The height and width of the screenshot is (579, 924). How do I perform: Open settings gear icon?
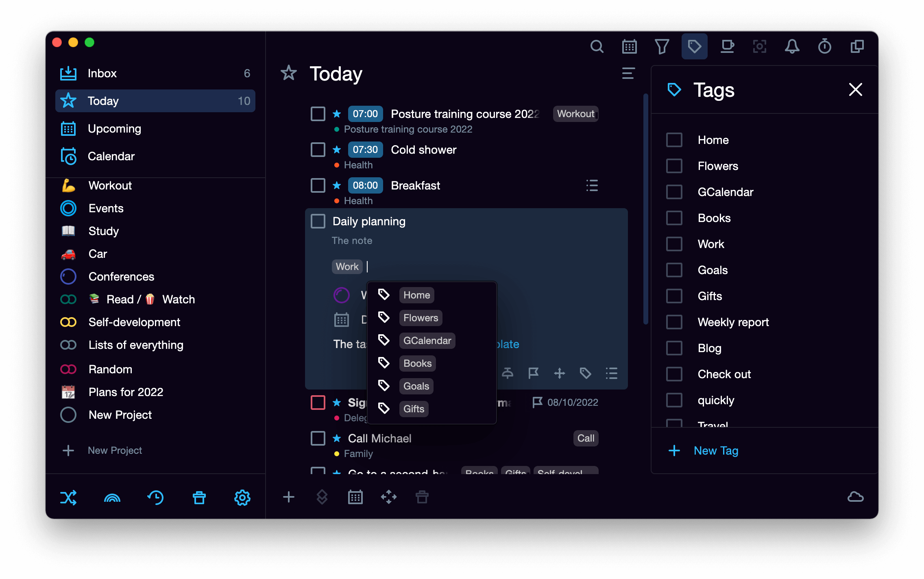(242, 497)
